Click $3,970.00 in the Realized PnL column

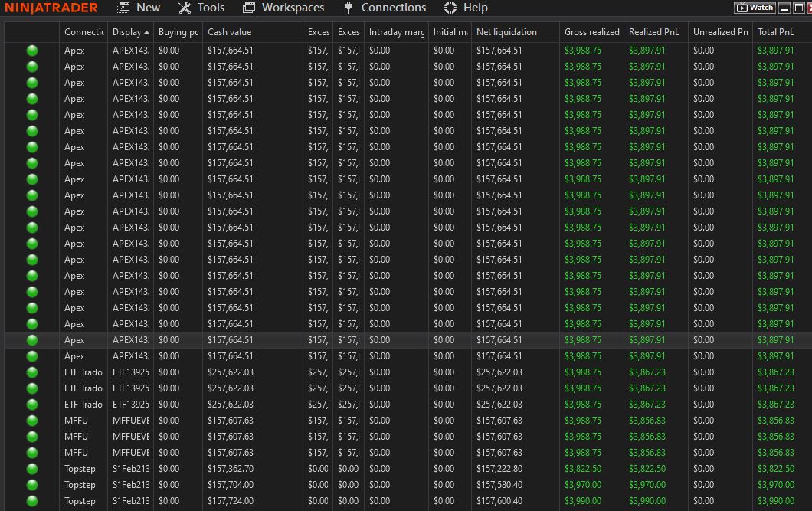point(647,485)
